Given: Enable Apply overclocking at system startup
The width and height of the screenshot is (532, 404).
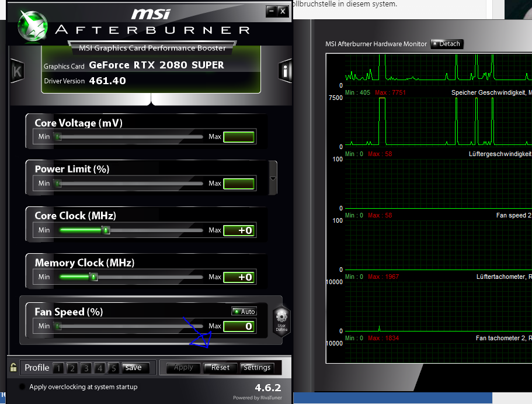Looking at the screenshot, I should pyautogui.click(x=22, y=386).
